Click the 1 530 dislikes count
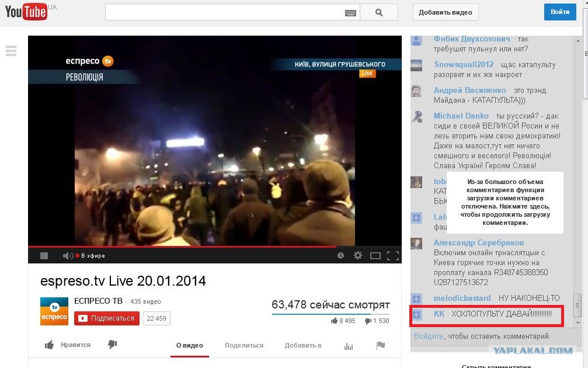This screenshot has height=368, width=588. coord(377,321)
